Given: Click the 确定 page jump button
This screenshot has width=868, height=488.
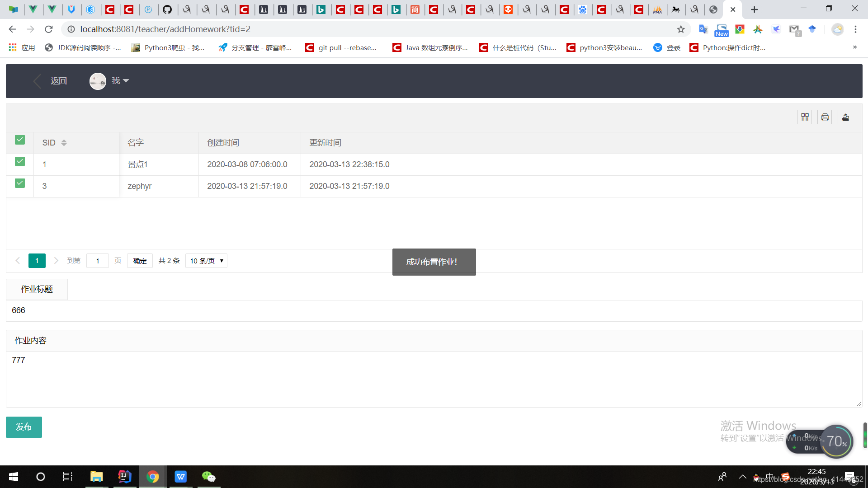Looking at the screenshot, I should click(140, 261).
